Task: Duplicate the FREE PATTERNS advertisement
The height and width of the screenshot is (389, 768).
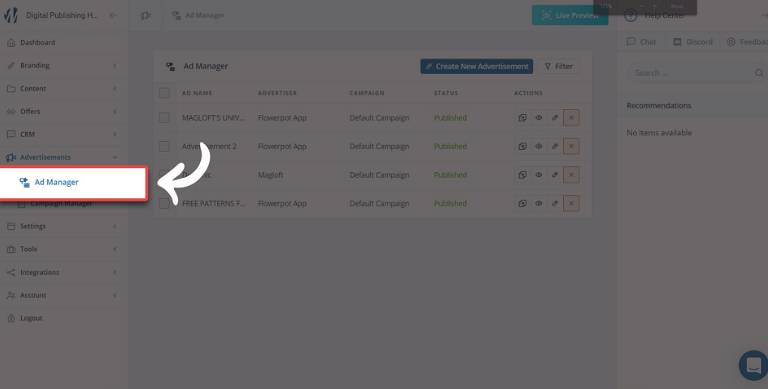Action: coord(523,203)
